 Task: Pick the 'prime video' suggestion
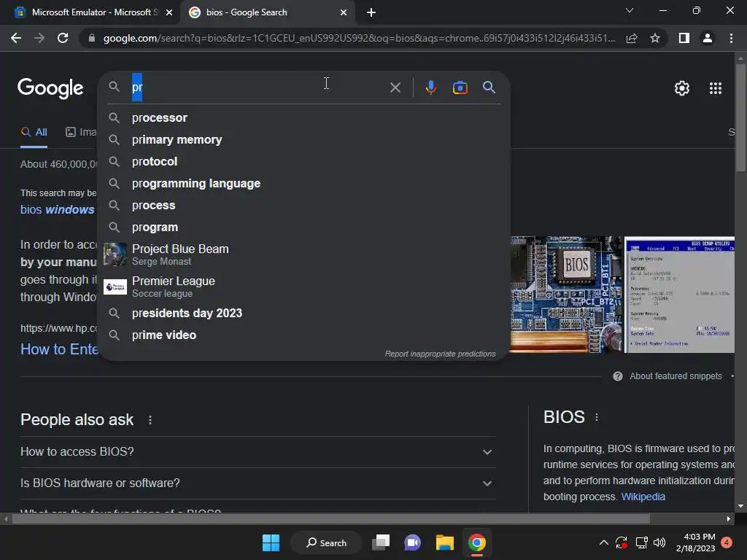point(304,335)
